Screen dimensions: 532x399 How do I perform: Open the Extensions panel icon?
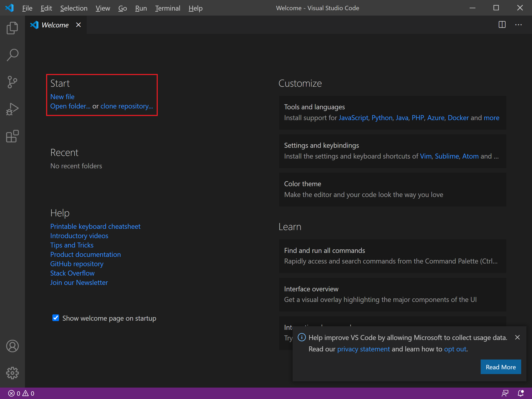click(x=12, y=136)
